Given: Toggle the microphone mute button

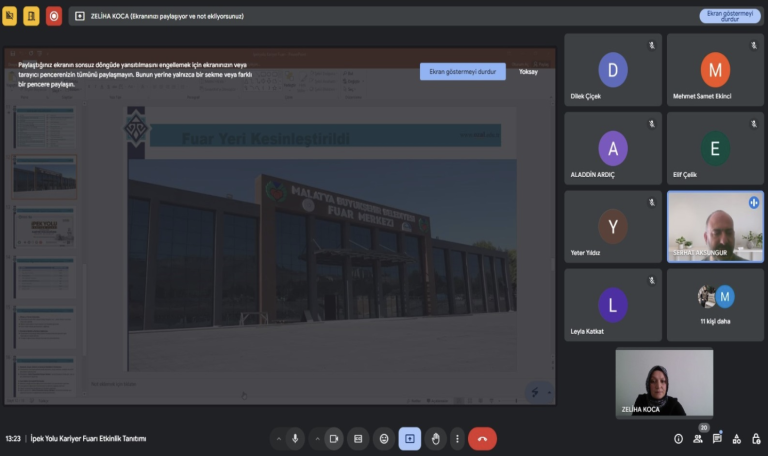Looking at the screenshot, I should (295, 438).
